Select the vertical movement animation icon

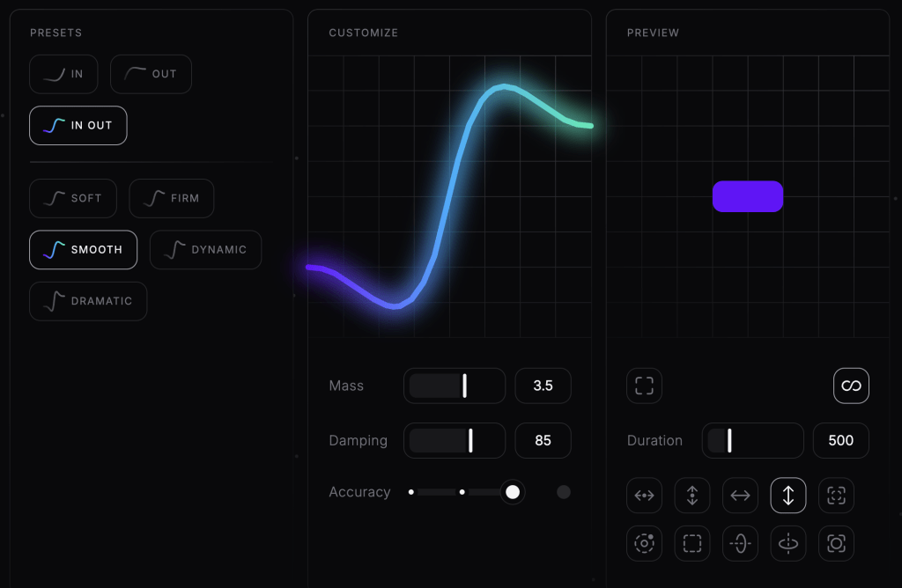point(691,496)
